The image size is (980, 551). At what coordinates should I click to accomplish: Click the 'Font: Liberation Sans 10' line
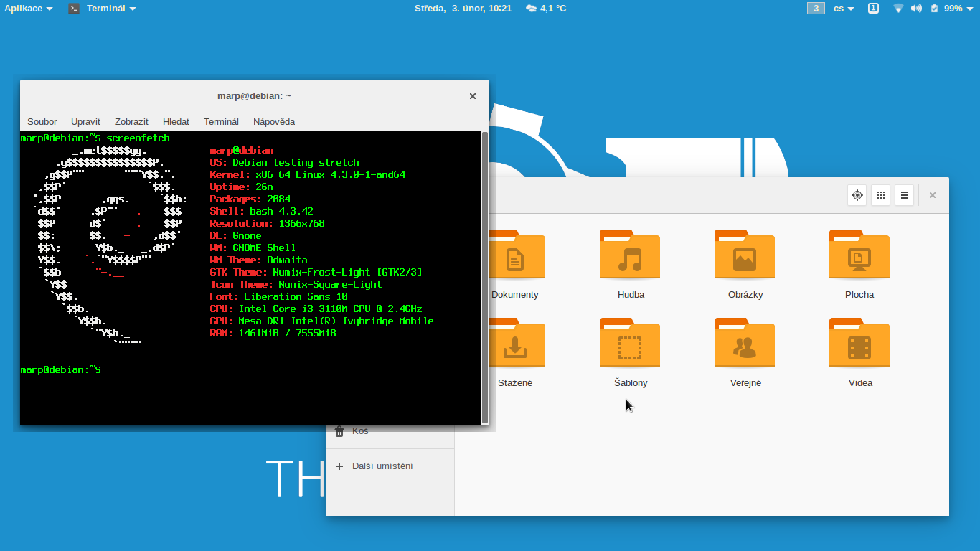tap(278, 297)
